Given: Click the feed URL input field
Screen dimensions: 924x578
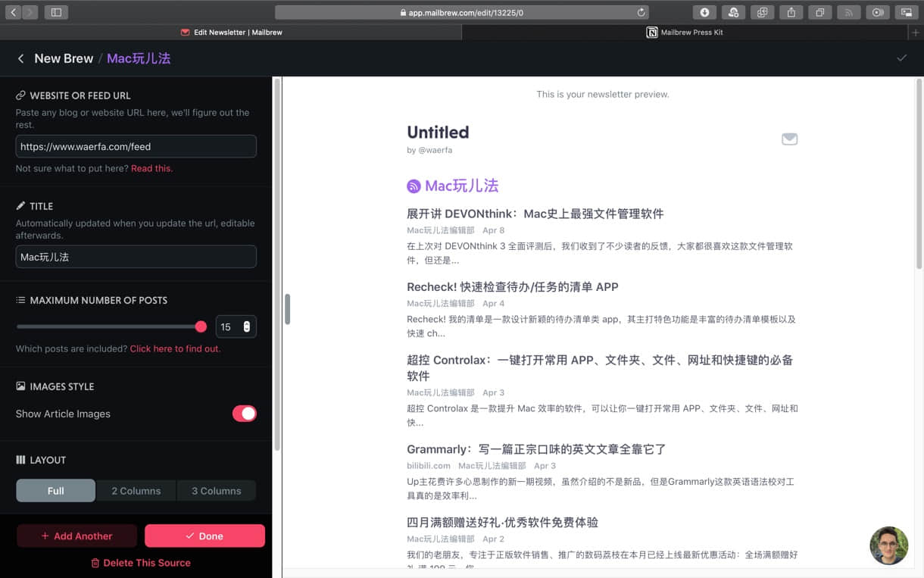Looking at the screenshot, I should click(136, 146).
